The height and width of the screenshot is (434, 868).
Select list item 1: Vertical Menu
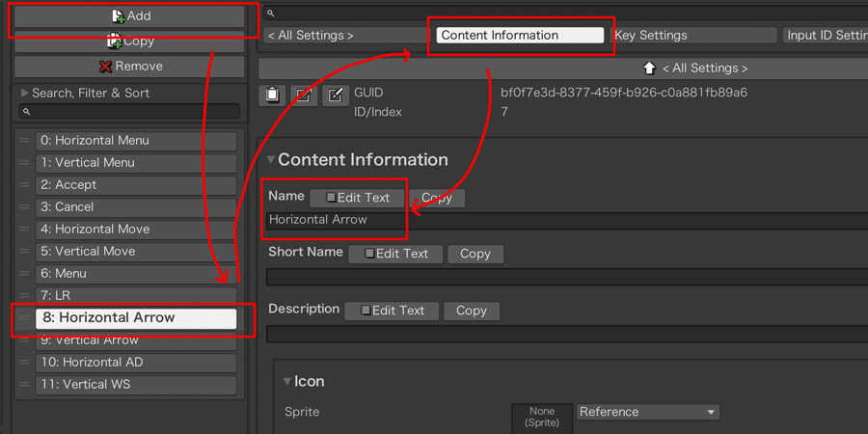tap(136, 163)
